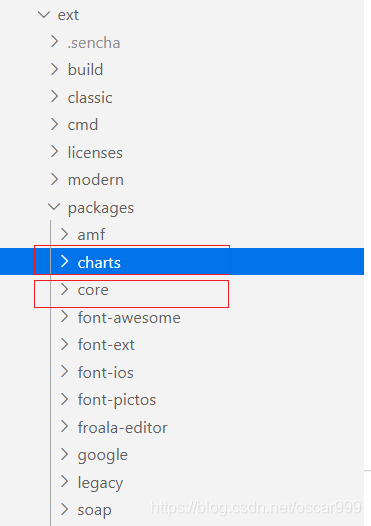Expand the classic folder chevron

pyautogui.click(x=54, y=97)
